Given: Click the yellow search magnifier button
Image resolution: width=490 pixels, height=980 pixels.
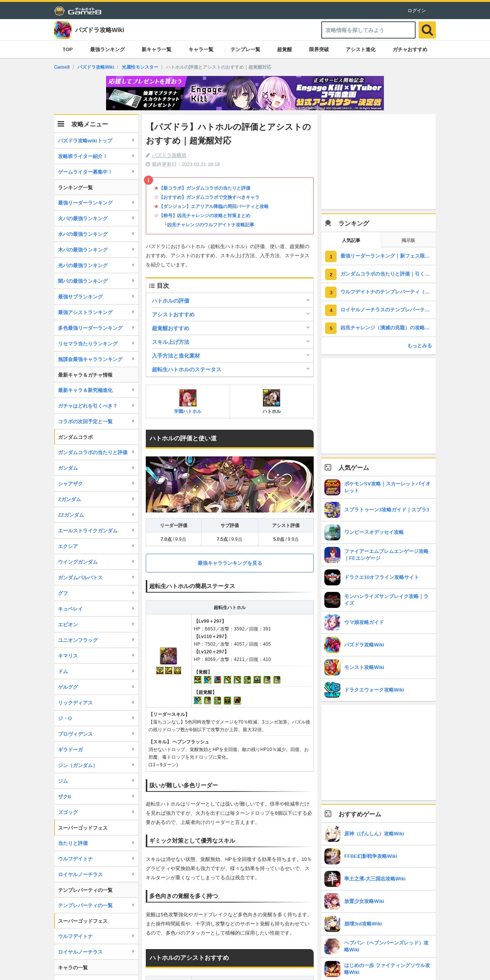Looking at the screenshot, I should point(427,30).
